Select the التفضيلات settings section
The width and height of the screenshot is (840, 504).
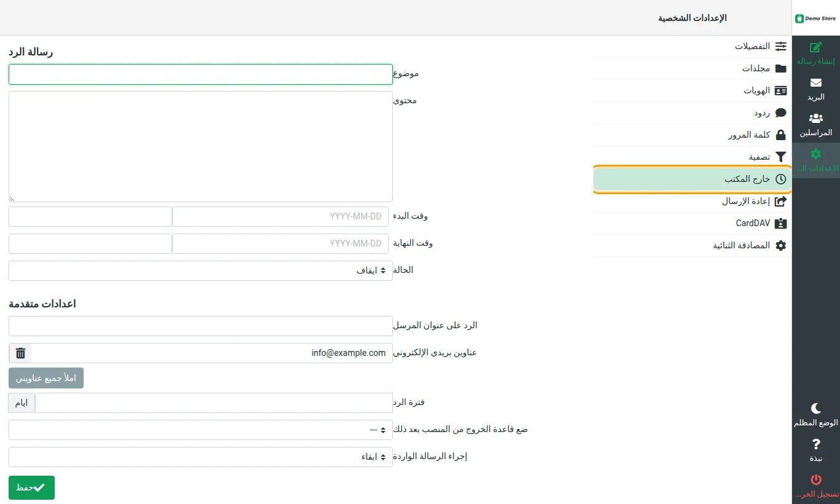(692, 47)
